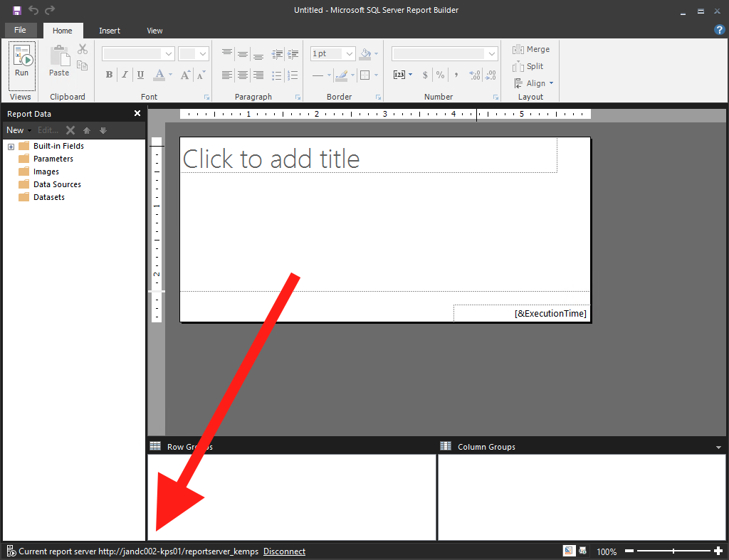
Task: Click the zoom slider in status bar
Action: tap(673, 551)
